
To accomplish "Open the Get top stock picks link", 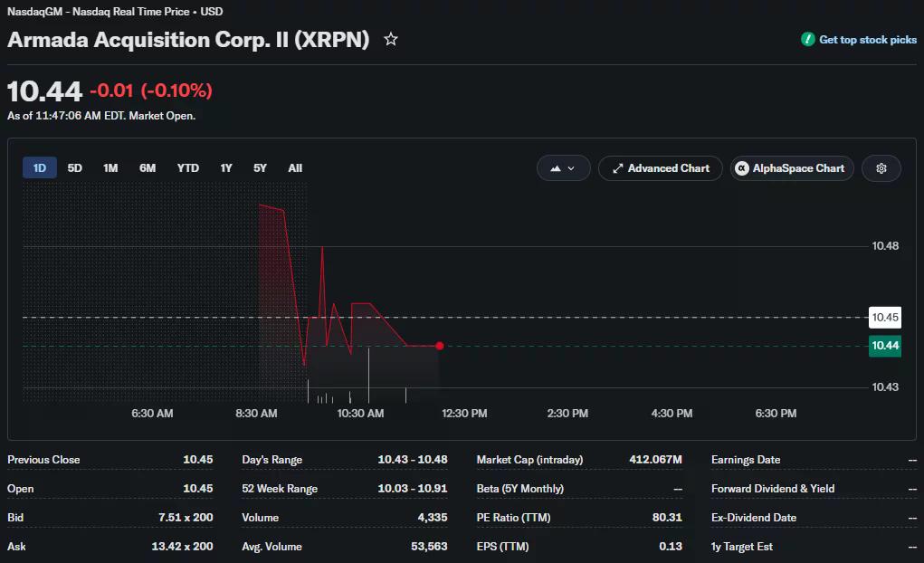I will click(867, 40).
